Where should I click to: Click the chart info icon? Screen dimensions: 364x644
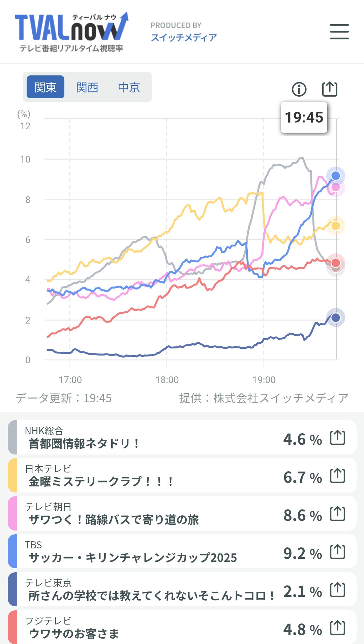point(299,89)
